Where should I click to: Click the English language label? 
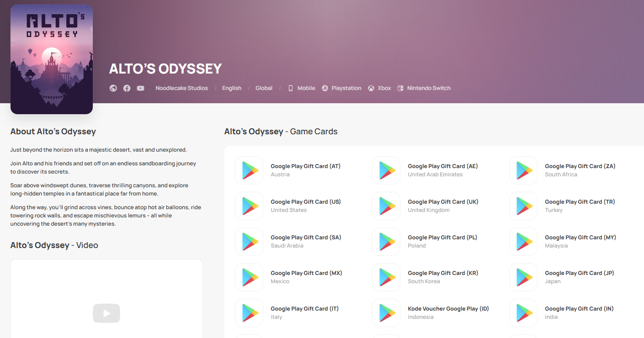point(232,88)
